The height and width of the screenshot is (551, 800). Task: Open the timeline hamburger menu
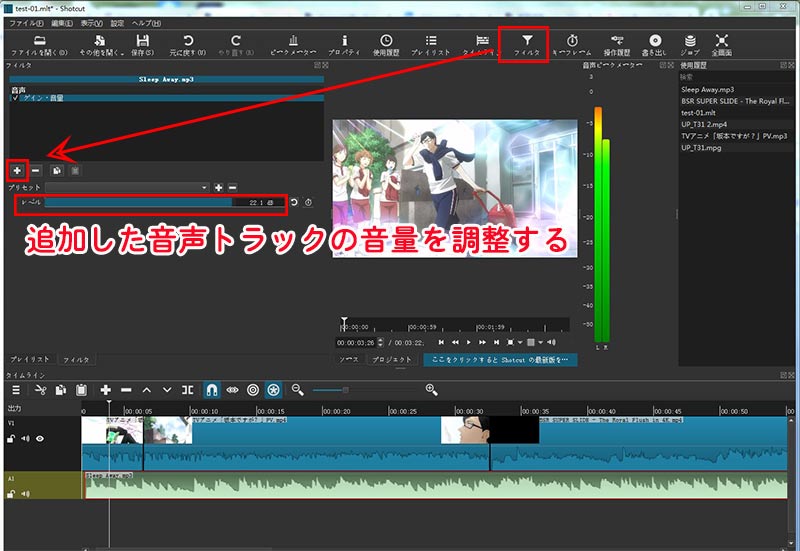coord(16,390)
